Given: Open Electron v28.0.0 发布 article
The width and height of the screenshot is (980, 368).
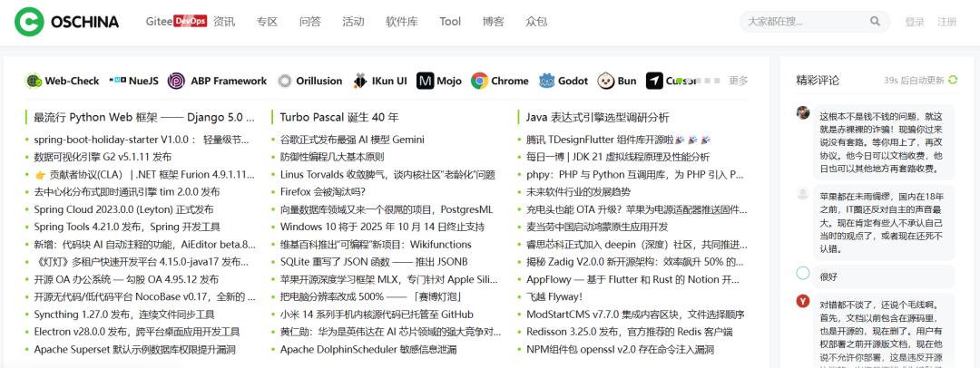Looking at the screenshot, I should click(137, 332).
